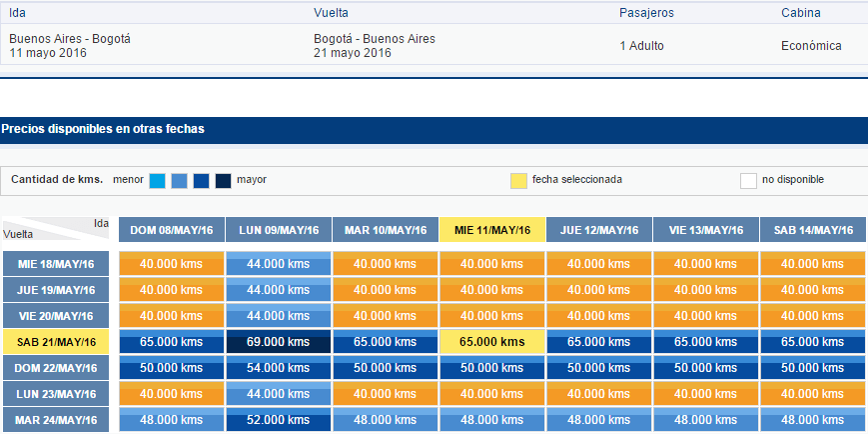This screenshot has height=434, width=868.
Task: Click the Buenos Aires - Bogotá outbound route
Action: (x=70, y=39)
